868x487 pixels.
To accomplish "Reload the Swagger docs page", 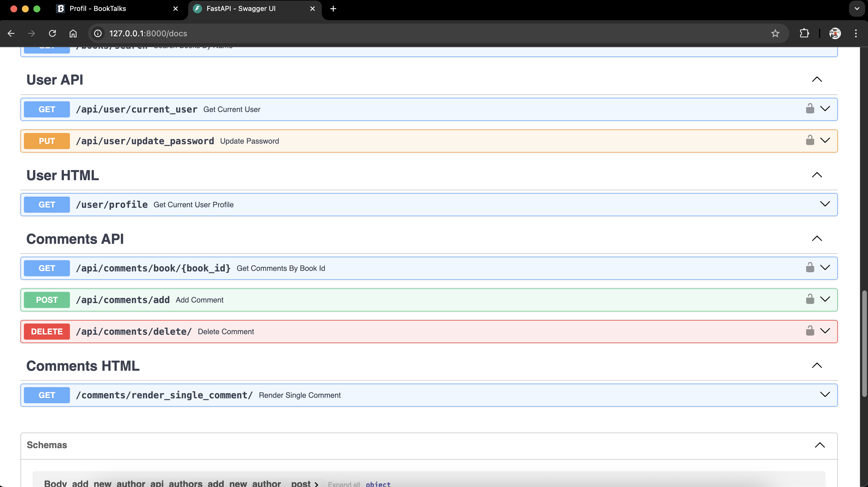I will (52, 33).
